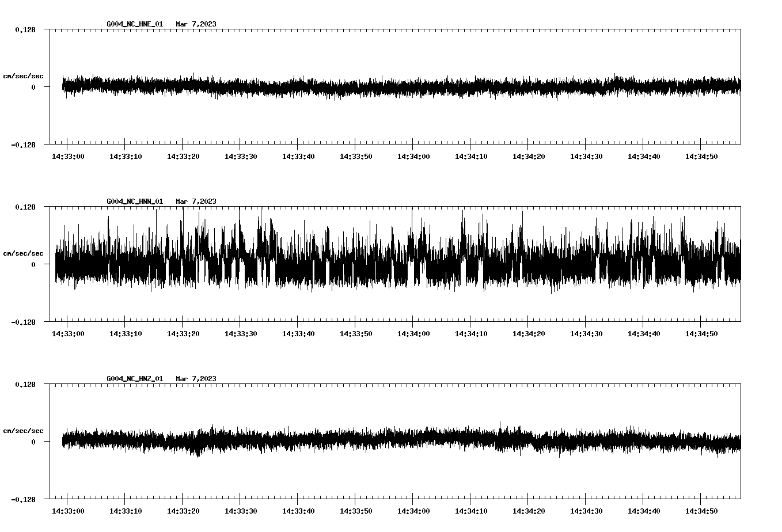Click the Mar 7,2023 date on middle trace
Viewport: 782px width, 532px height.
click(196, 202)
